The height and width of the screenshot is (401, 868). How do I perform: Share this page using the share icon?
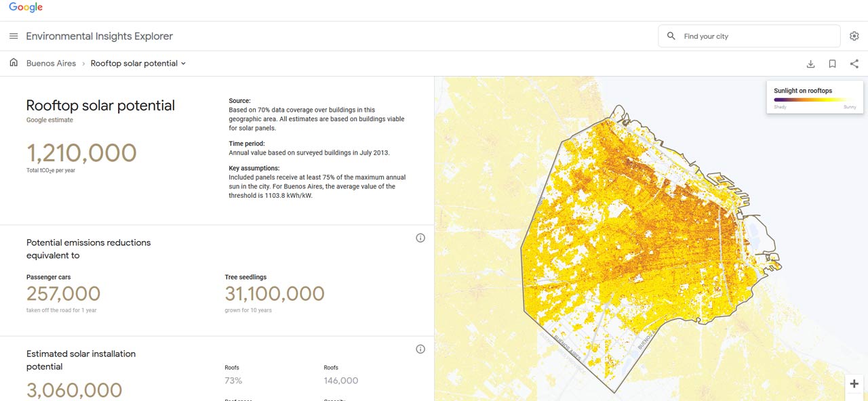(854, 64)
